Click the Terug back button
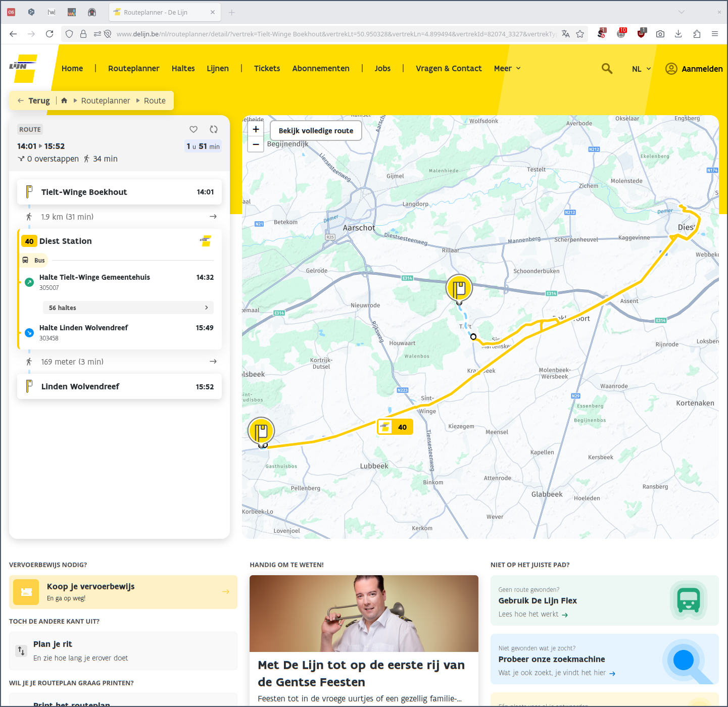Viewport: 728px width, 707px height. coord(34,100)
